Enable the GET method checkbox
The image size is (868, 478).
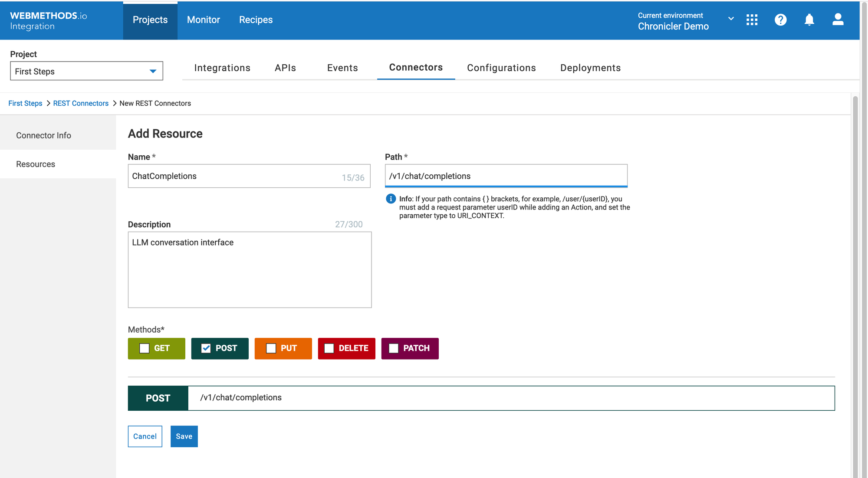(x=145, y=348)
